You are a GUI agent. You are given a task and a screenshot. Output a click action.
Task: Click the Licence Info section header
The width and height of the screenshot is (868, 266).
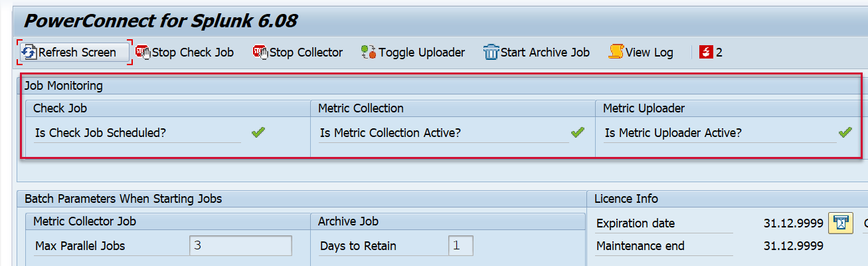pyautogui.click(x=626, y=199)
